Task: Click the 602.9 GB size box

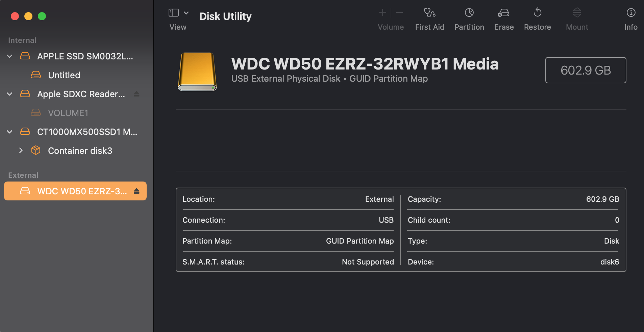Action: pyautogui.click(x=586, y=70)
